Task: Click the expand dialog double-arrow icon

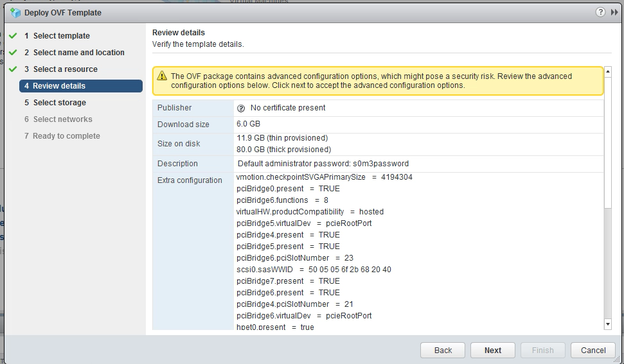Action: click(x=614, y=12)
